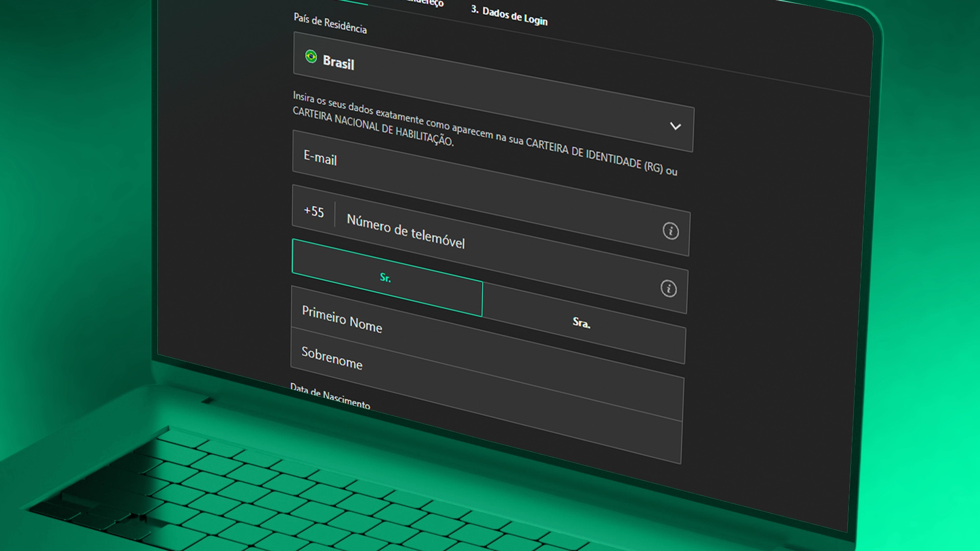Focus the E-mail input field
The height and width of the screenshot is (551, 980).
coord(491,193)
